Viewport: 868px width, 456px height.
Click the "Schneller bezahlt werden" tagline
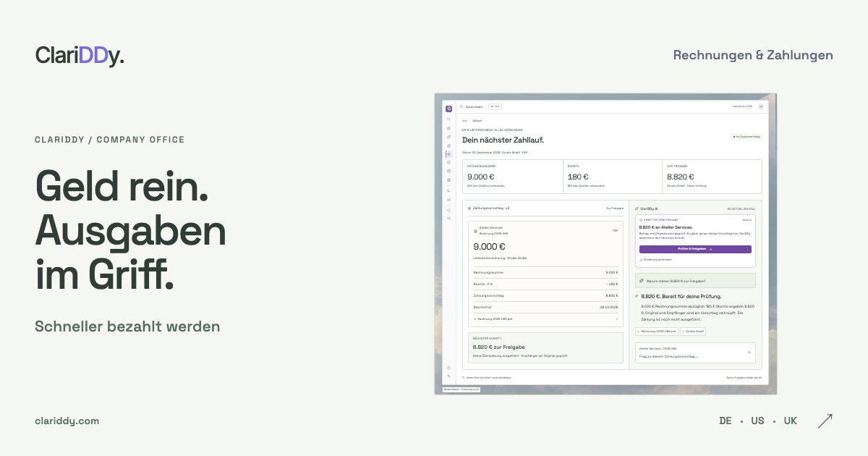(127, 326)
